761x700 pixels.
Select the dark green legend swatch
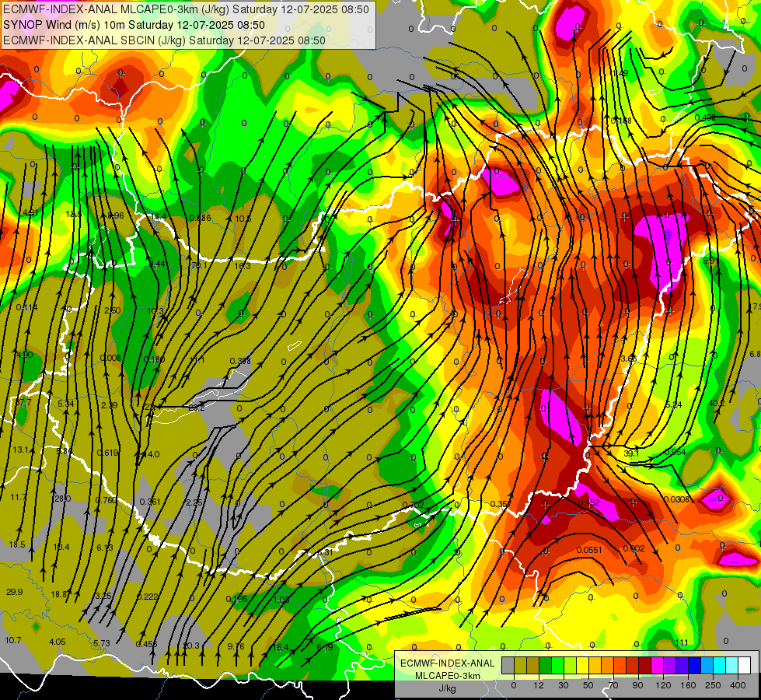point(545,665)
